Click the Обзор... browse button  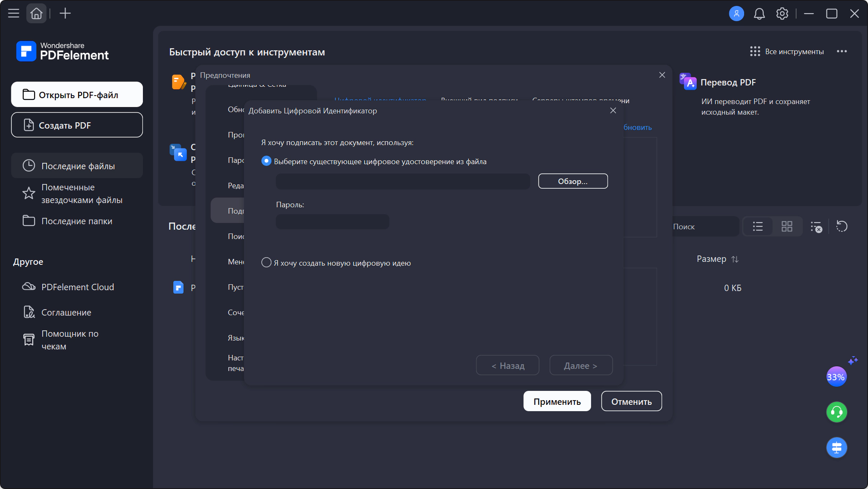573,181
